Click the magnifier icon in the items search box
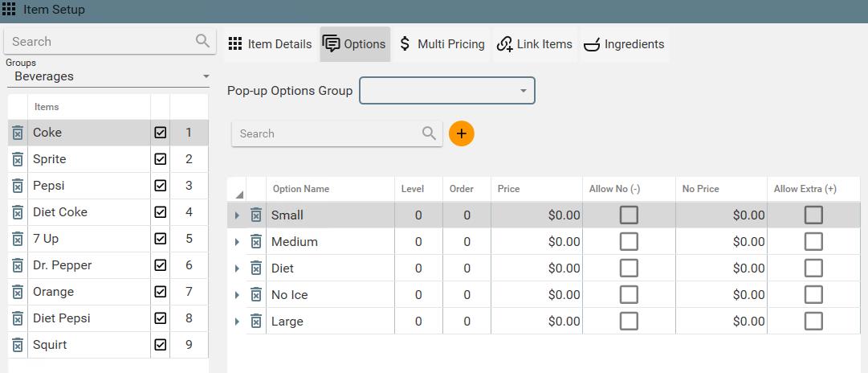Image resolution: width=868 pixels, height=373 pixels. (x=202, y=41)
